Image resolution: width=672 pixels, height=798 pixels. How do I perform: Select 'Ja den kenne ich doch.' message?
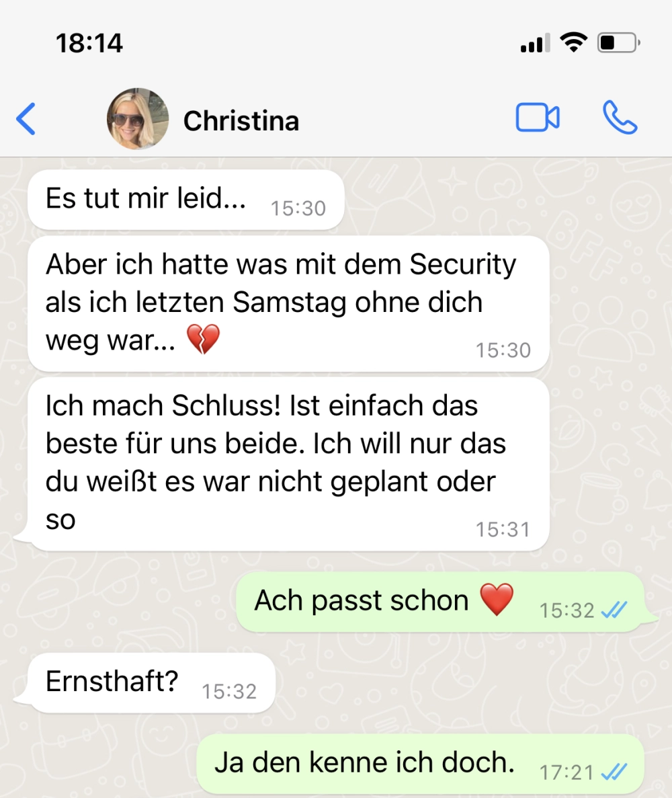(x=420, y=764)
